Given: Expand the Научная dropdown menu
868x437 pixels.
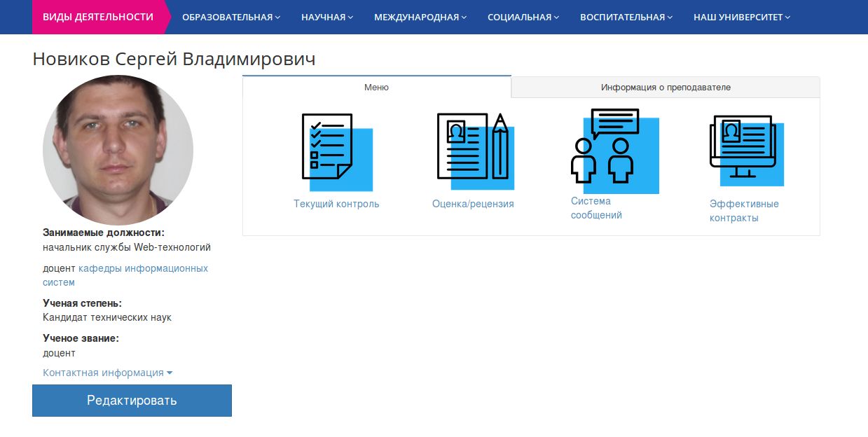Looking at the screenshot, I should pos(327,18).
